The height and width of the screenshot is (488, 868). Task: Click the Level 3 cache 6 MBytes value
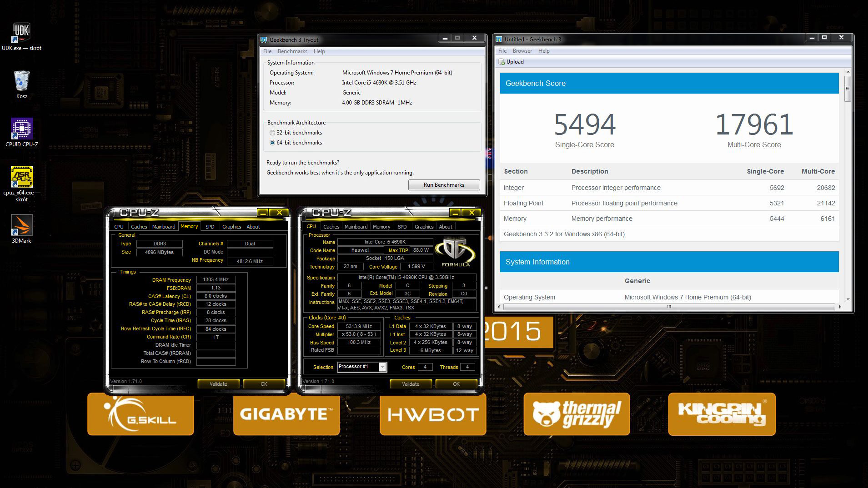[x=431, y=350]
